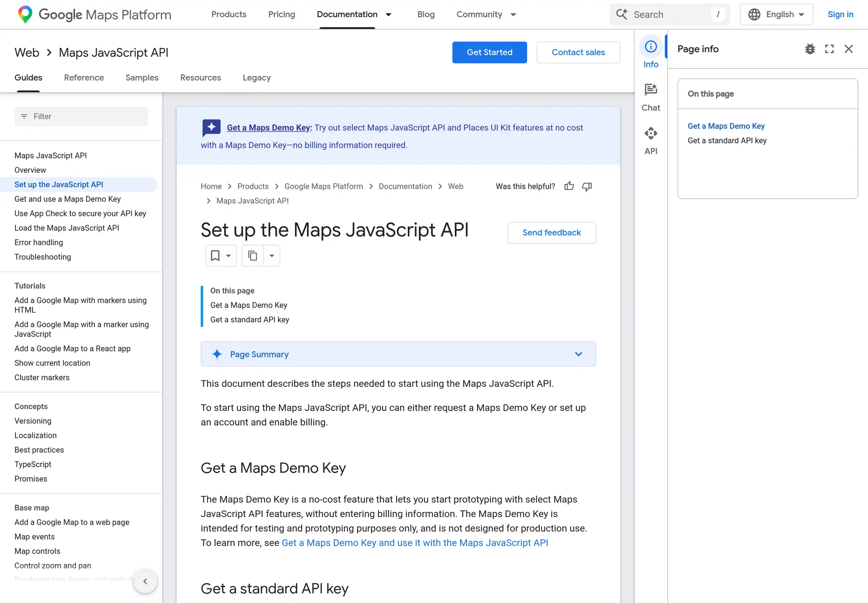Open the copy options dropdown arrow
This screenshot has width=868, height=603.
pos(272,256)
